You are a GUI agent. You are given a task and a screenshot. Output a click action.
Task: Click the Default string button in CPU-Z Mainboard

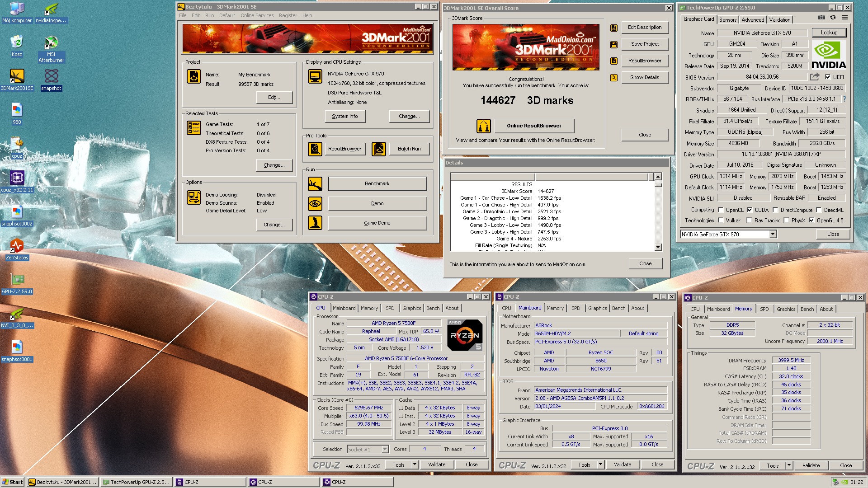click(x=643, y=333)
